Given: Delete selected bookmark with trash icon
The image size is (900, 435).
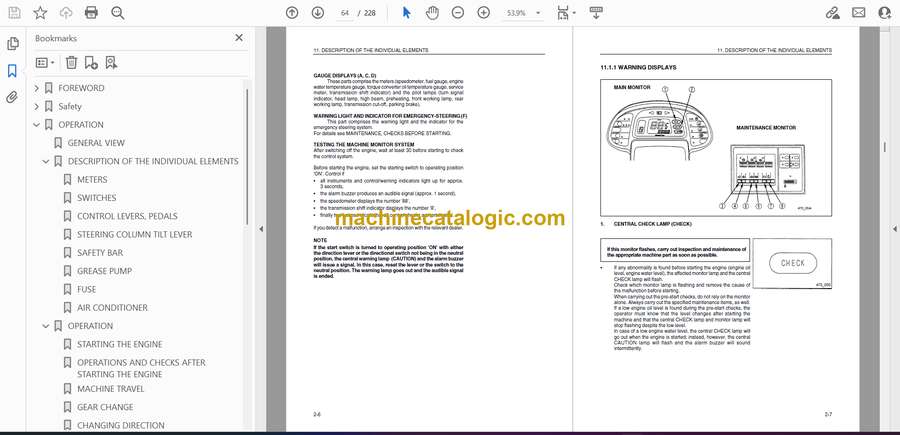Looking at the screenshot, I should [71, 62].
